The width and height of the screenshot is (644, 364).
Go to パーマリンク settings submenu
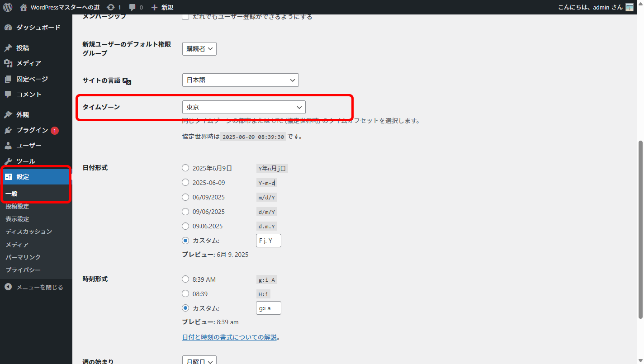pyautogui.click(x=23, y=257)
